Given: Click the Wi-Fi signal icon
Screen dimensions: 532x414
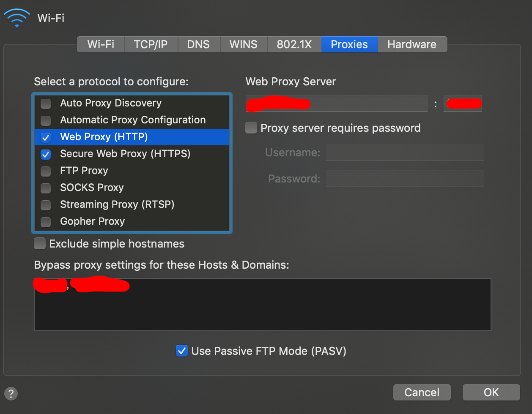Looking at the screenshot, I should 17,19.
